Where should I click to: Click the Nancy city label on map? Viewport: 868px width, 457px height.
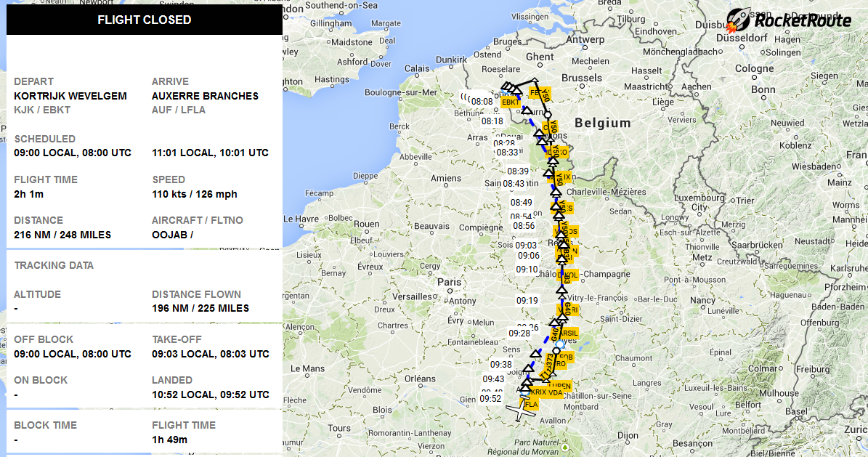coord(703,299)
